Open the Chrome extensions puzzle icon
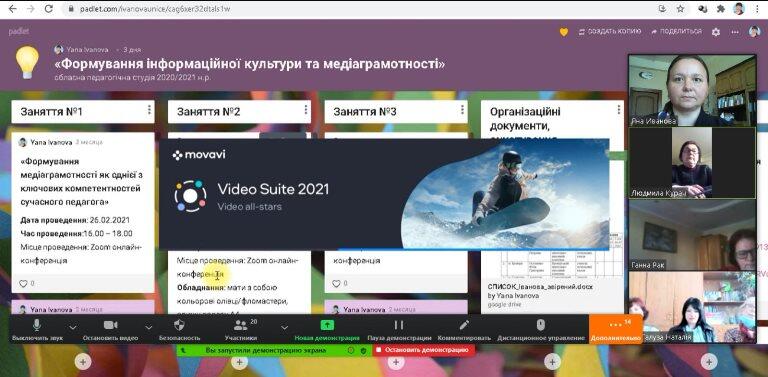 (720, 9)
